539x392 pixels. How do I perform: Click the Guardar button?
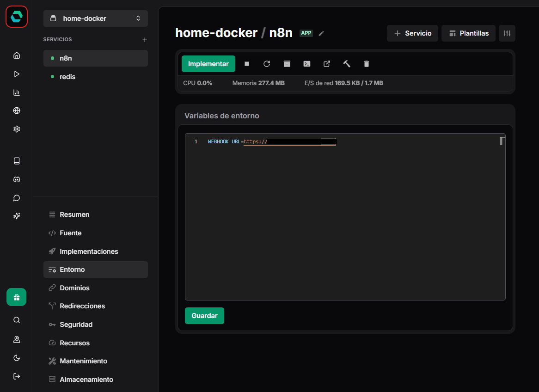pyautogui.click(x=204, y=316)
